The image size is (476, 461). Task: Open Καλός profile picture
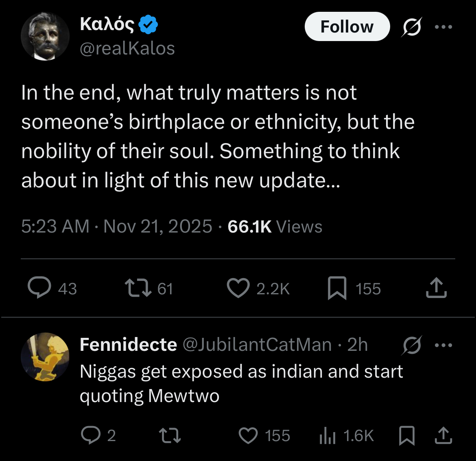(x=45, y=36)
